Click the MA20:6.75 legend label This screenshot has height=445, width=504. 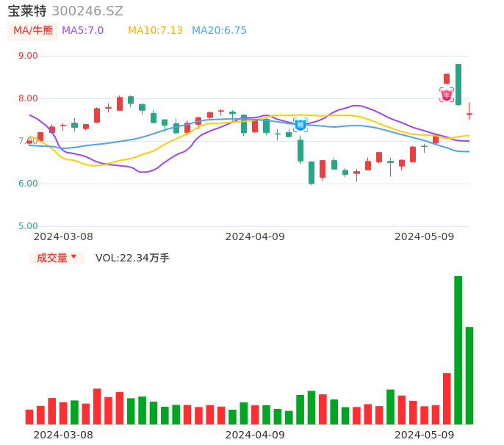coord(219,31)
